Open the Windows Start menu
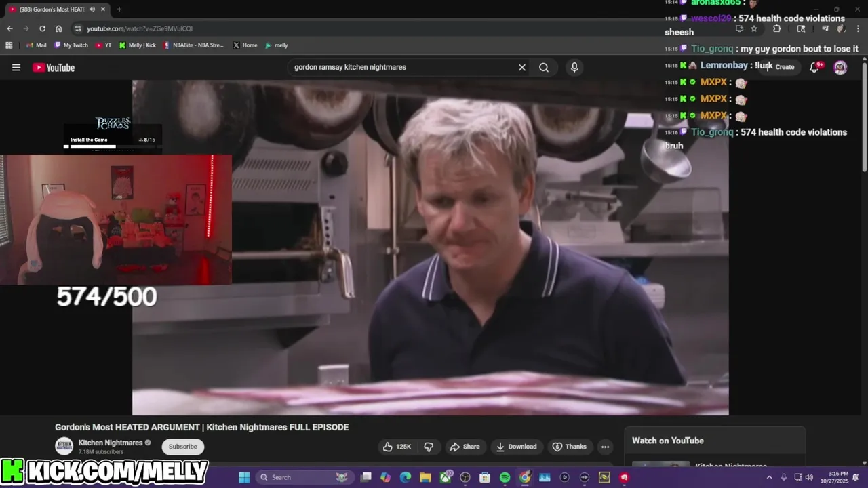Image resolution: width=868 pixels, height=488 pixels. point(244,477)
